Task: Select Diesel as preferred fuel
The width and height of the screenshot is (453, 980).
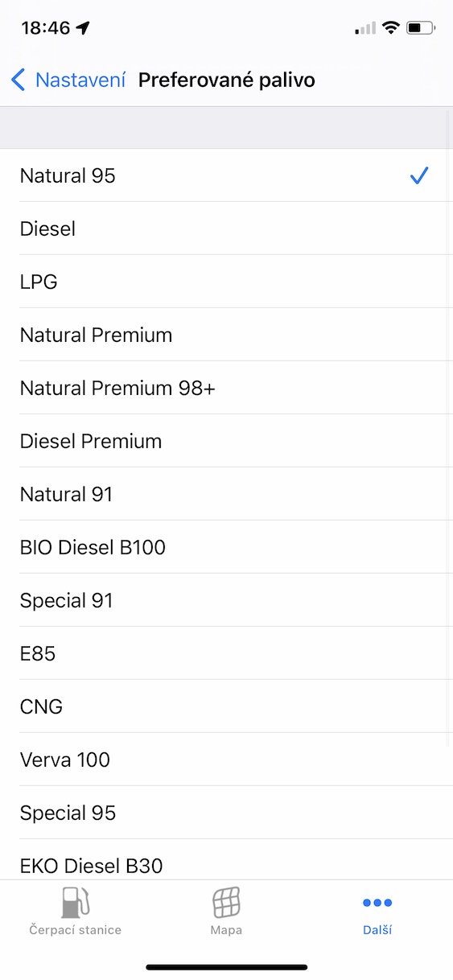Action: pyautogui.click(x=226, y=229)
